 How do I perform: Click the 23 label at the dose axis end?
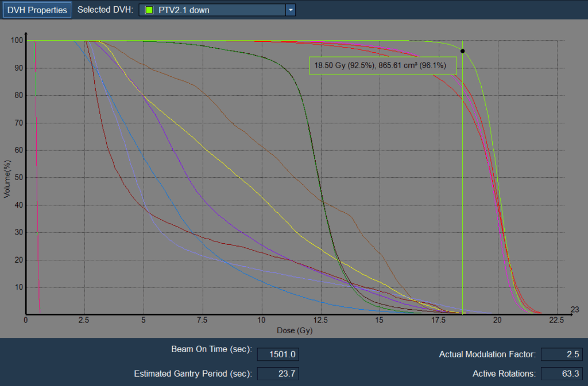click(575, 310)
